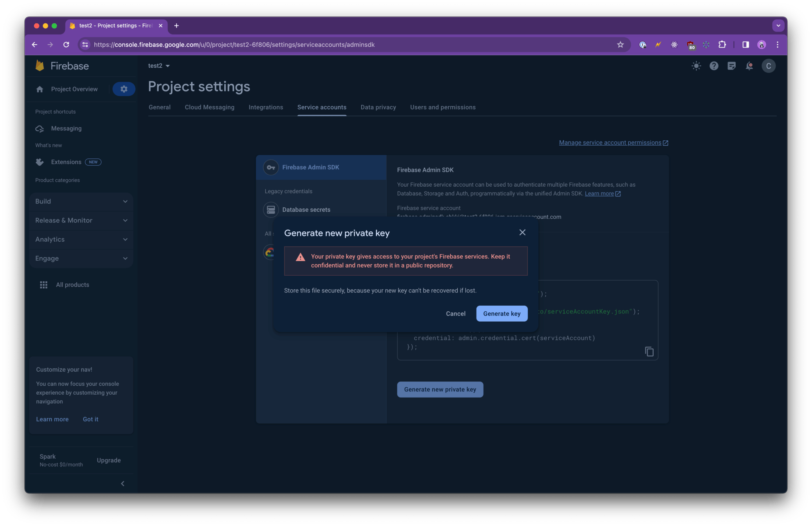Open the test2 project switcher
The width and height of the screenshot is (812, 526).
[159, 66]
